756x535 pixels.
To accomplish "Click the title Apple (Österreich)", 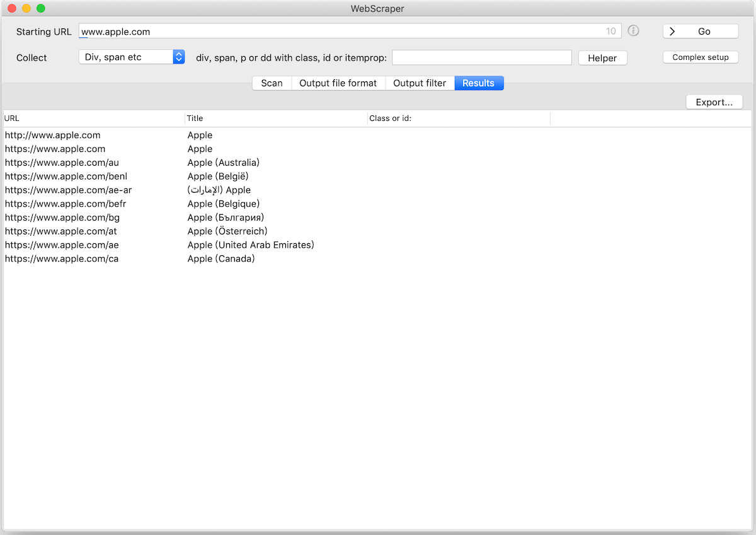I will click(x=227, y=231).
